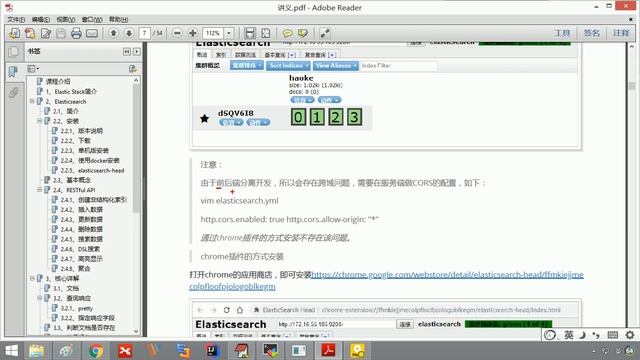Open the 工具 pane
Image resolution: width=640 pixels, height=360 pixels.
click(x=562, y=33)
